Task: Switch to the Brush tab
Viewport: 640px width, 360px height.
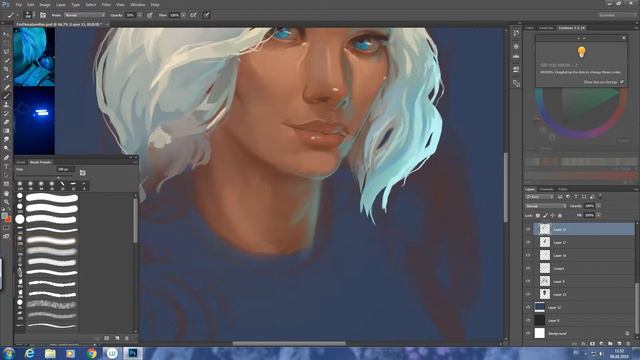Action: pyautogui.click(x=21, y=162)
